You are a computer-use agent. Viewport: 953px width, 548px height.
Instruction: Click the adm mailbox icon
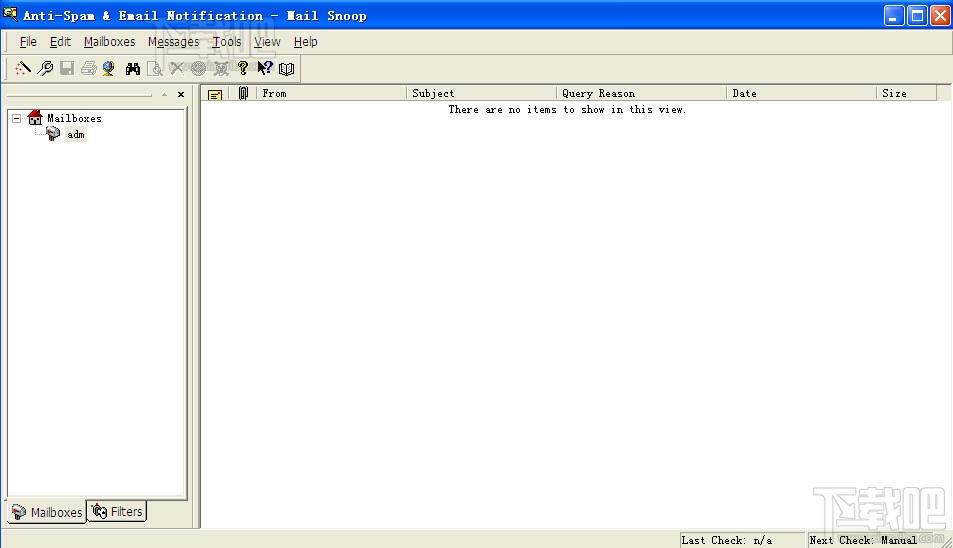(x=53, y=134)
